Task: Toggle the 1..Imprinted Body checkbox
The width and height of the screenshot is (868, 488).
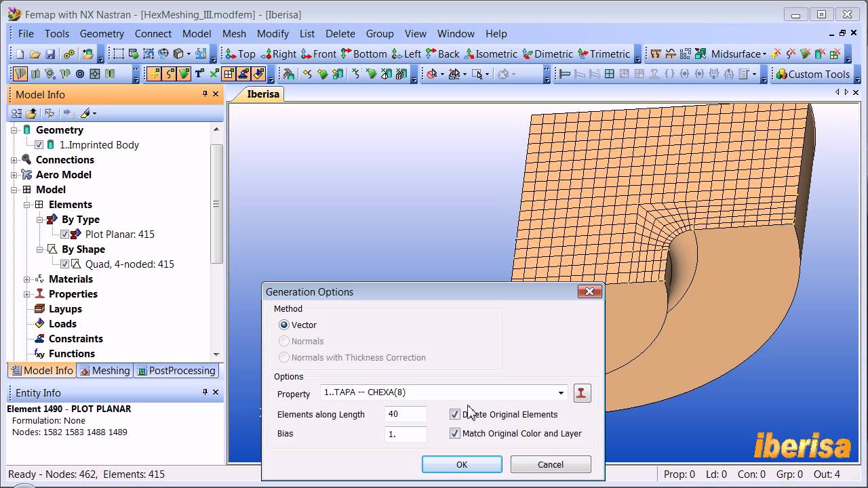Action: pyautogui.click(x=39, y=145)
